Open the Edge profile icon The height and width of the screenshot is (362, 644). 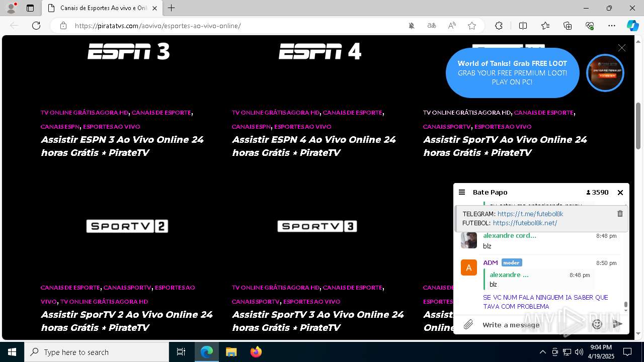[x=11, y=8]
